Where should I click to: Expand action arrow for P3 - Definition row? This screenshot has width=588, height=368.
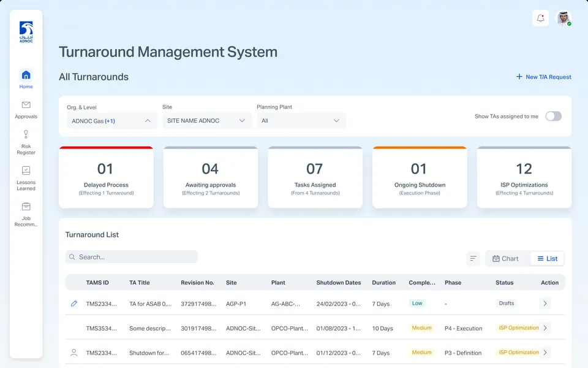point(545,353)
